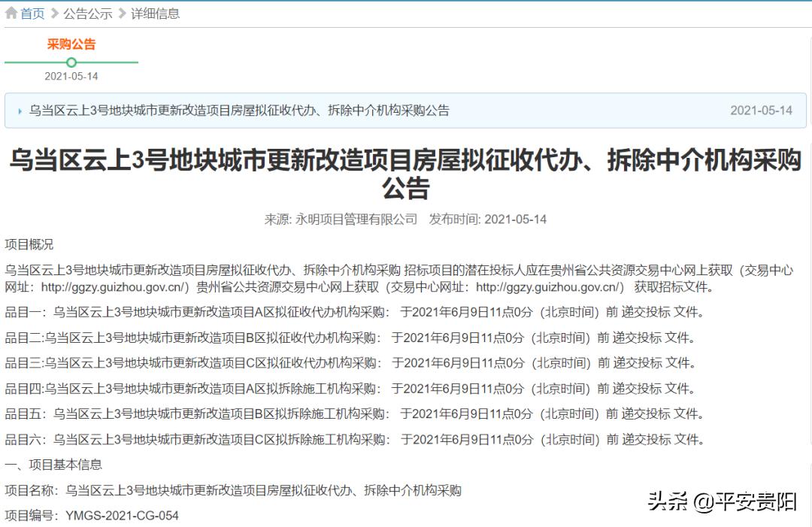This screenshot has height=527, width=812.
Task: Toggle the announcement banner highlight bar
Action: [x=406, y=110]
